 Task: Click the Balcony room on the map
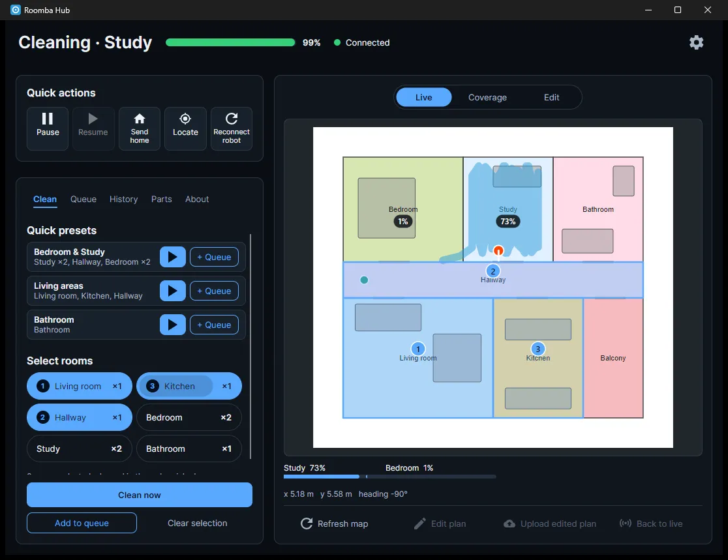(613, 358)
